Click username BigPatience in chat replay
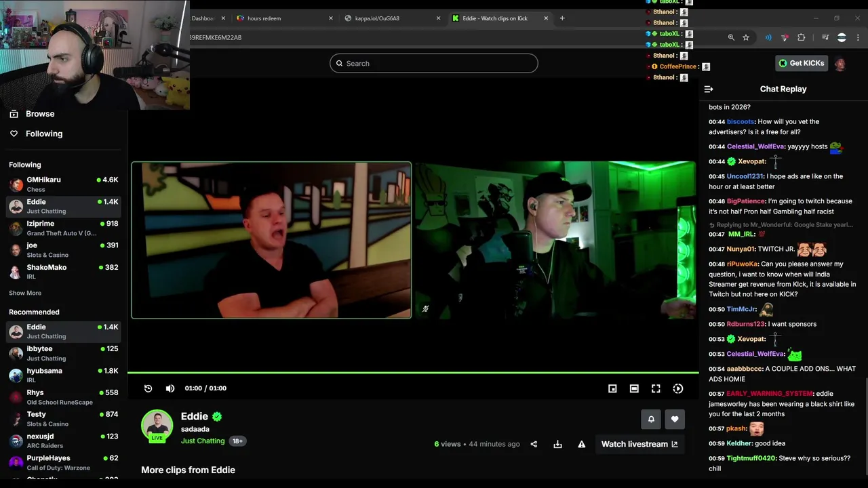The height and width of the screenshot is (488, 868). coord(746,201)
